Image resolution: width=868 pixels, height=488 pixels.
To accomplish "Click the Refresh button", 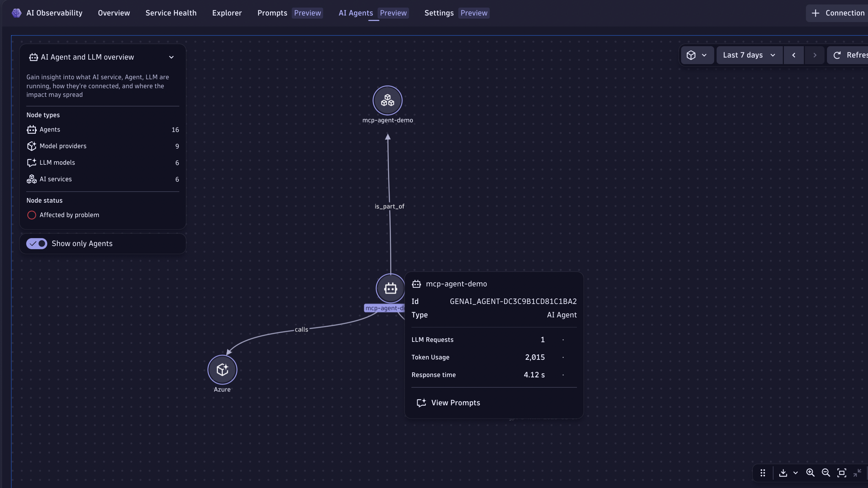I will click(x=848, y=55).
